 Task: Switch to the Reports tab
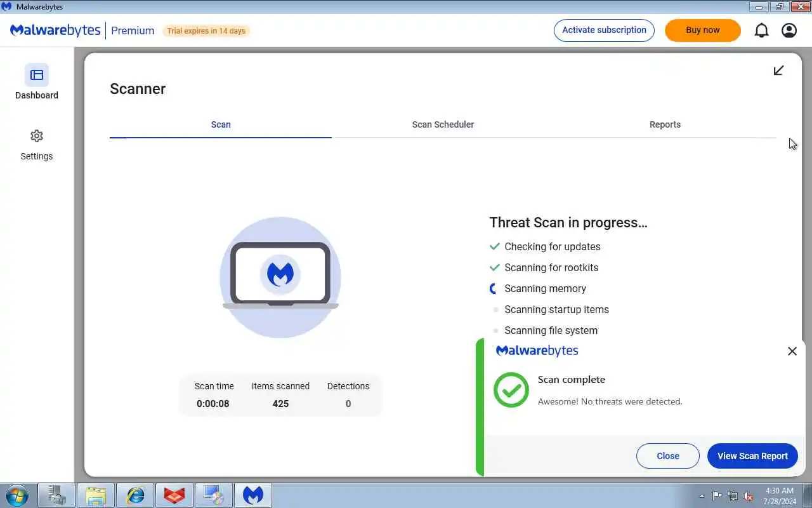tap(665, 124)
